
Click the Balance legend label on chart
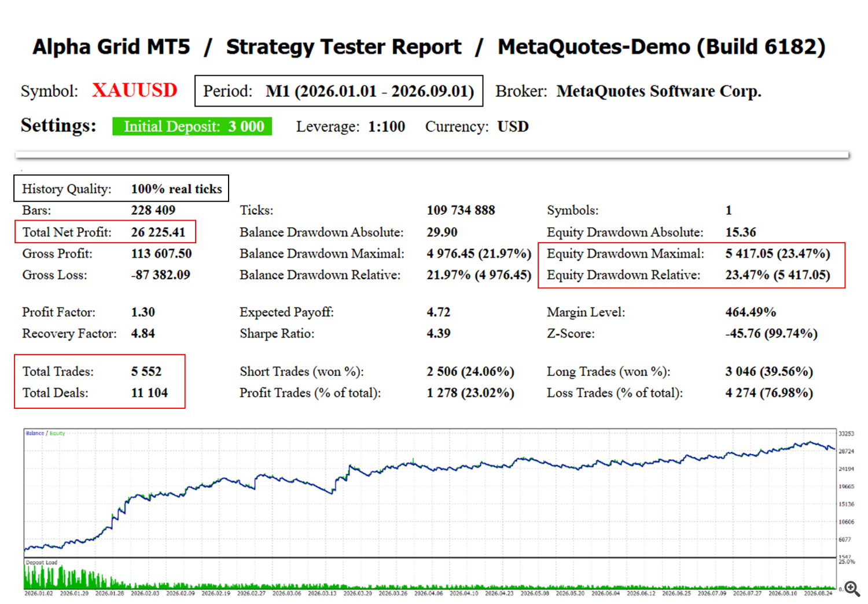click(35, 433)
